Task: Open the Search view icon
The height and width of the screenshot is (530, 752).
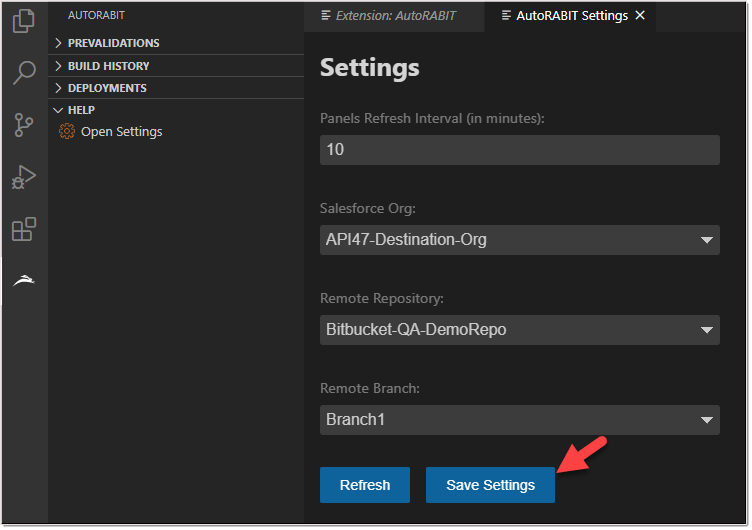Action: pyautogui.click(x=24, y=72)
